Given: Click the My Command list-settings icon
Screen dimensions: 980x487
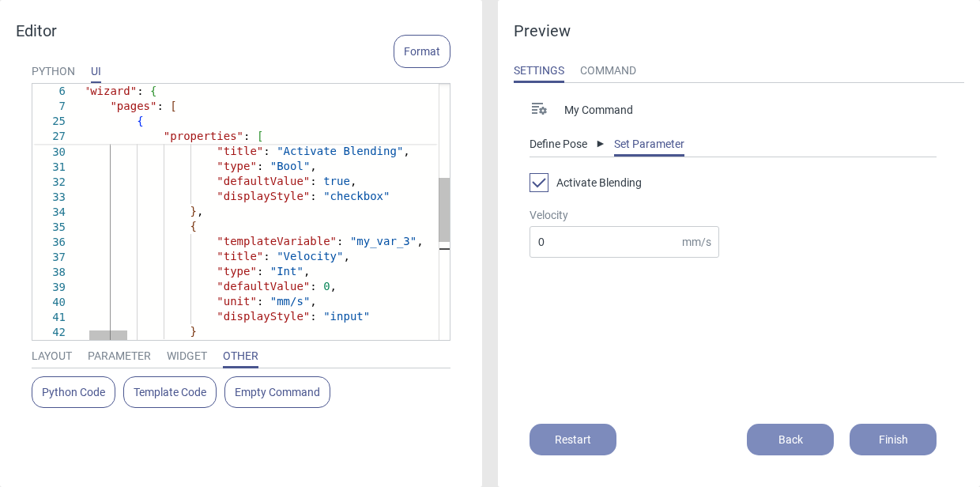Looking at the screenshot, I should (x=539, y=109).
